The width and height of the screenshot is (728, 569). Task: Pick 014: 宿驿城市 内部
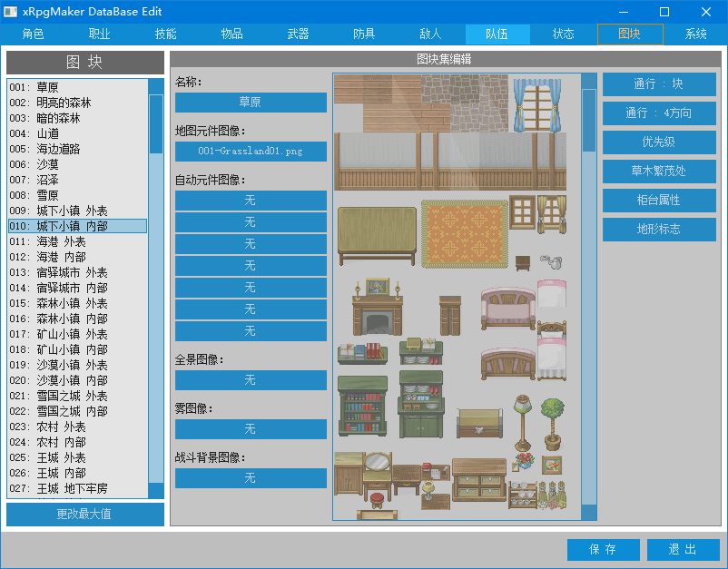pos(78,288)
